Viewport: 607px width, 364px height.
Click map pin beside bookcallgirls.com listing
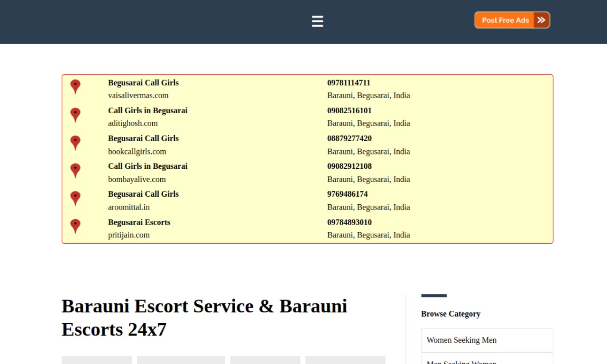pos(75,143)
